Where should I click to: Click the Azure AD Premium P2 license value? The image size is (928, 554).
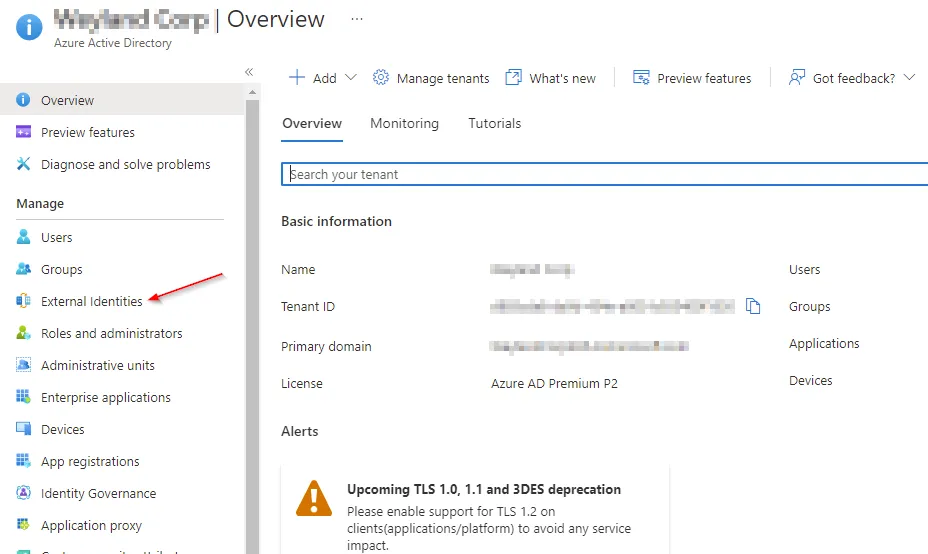[554, 383]
